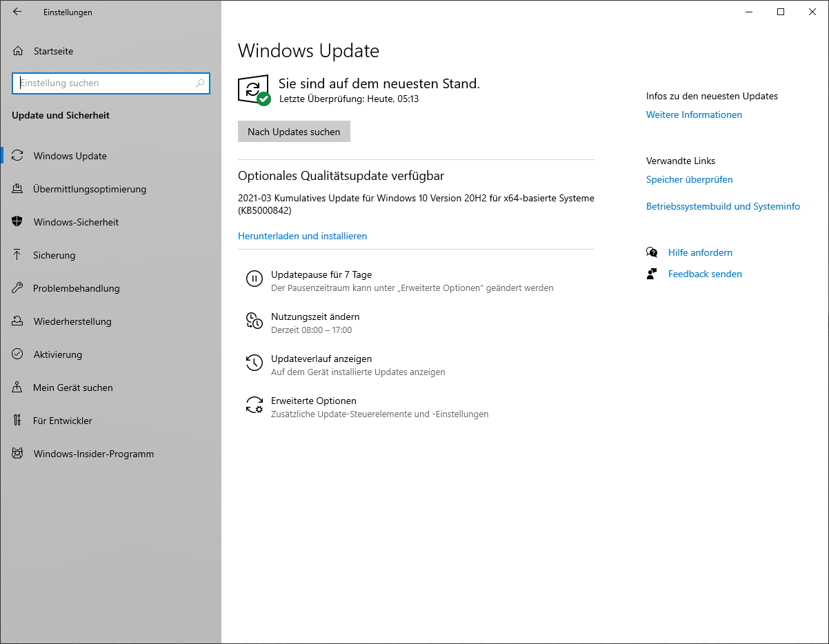This screenshot has width=829, height=644.
Task: Click the gear sync icon for Erweiterte Optionen
Action: tap(254, 405)
